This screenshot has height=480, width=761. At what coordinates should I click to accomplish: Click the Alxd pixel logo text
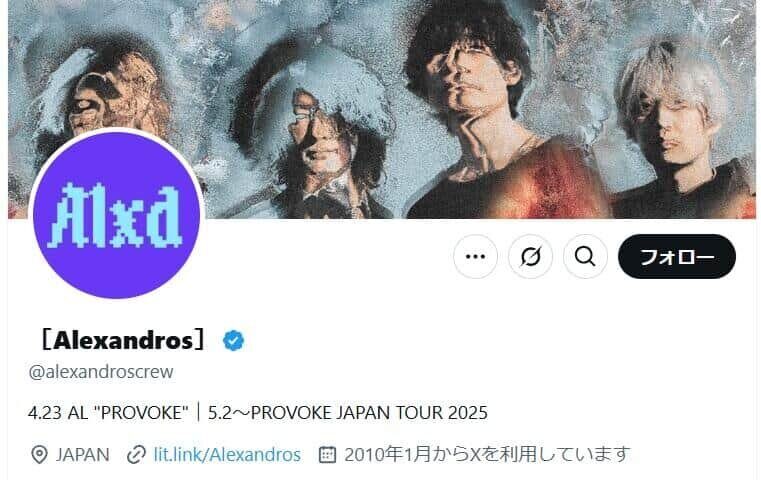(116, 215)
